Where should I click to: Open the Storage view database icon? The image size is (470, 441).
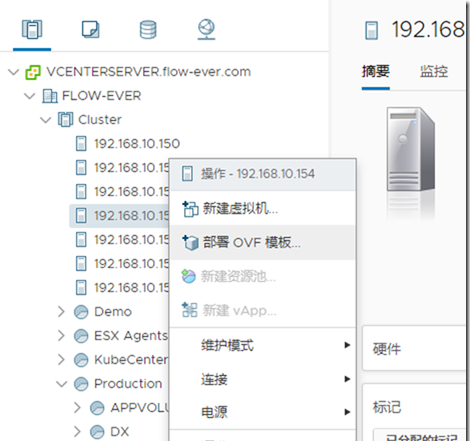pyautogui.click(x=148, y=30)
